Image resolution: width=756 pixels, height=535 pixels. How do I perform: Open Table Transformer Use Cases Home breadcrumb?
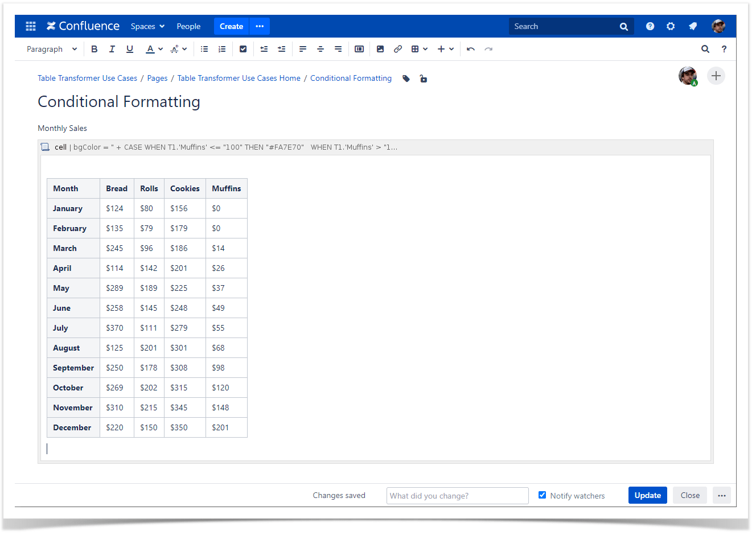(x=239, y=78)
